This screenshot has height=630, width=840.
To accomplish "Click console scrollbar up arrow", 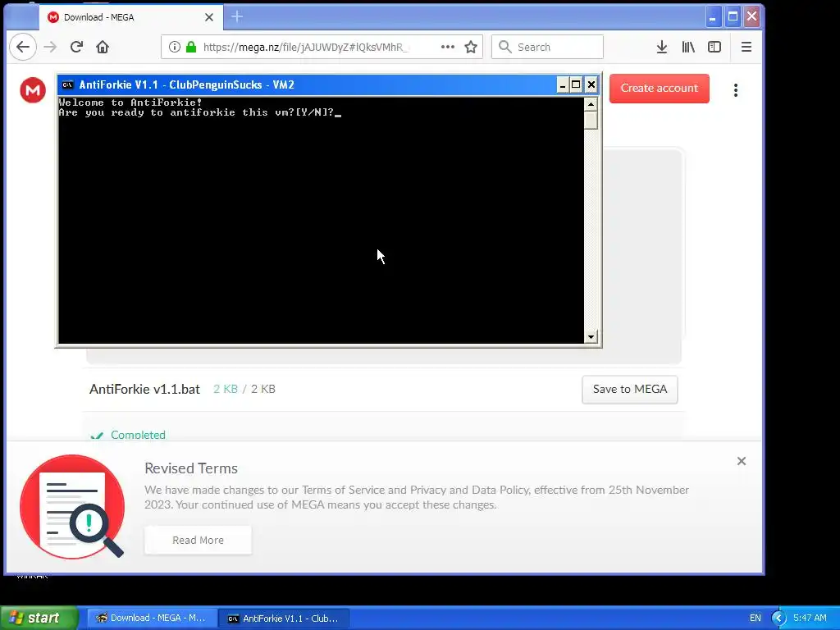I will click(591, 104).
